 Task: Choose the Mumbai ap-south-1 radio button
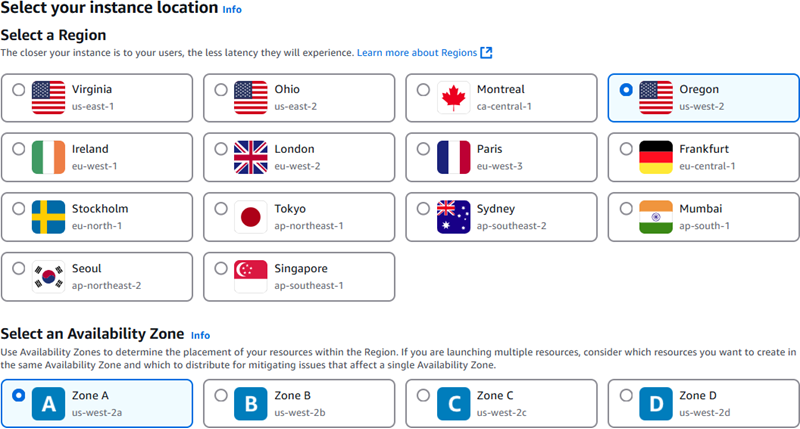tap(626, 210)
